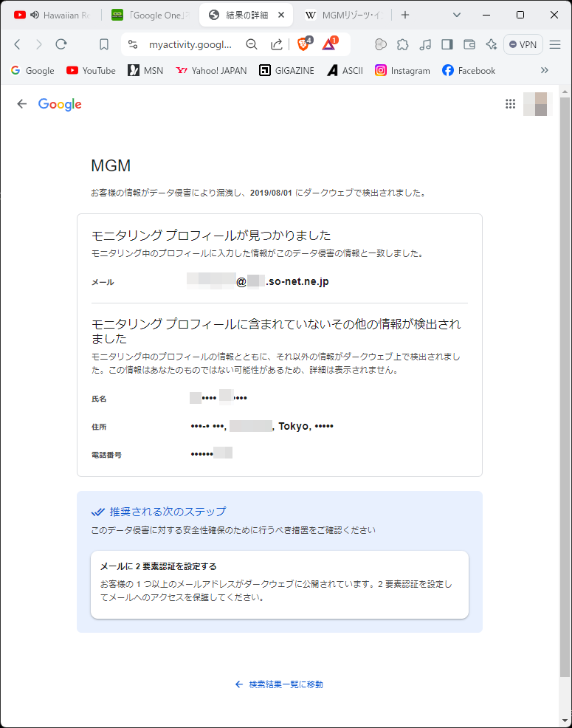Bookmark this page using the bookmark icon
572x728 pixels.
(104, 44)
